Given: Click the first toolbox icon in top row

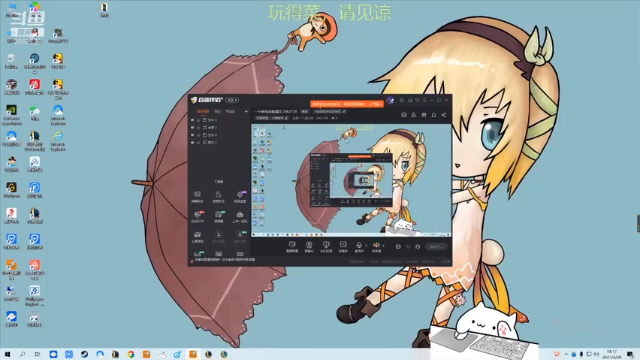Looking at the screenshot, I should click(x=197, y=195).
